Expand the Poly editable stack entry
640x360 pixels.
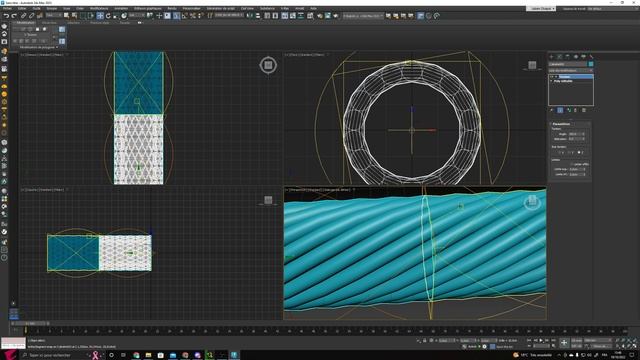pyautogui.click(x=551, y=81)
